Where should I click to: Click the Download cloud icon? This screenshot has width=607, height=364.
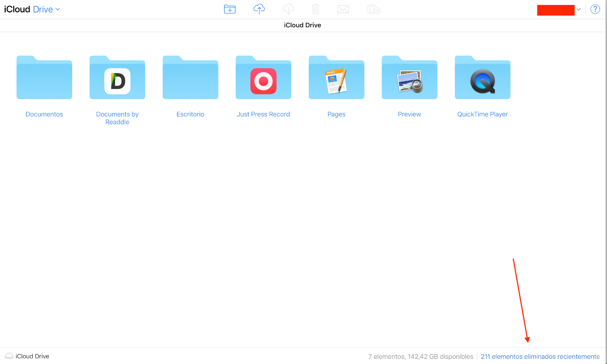pyautogui.click(x=288, y=9)
